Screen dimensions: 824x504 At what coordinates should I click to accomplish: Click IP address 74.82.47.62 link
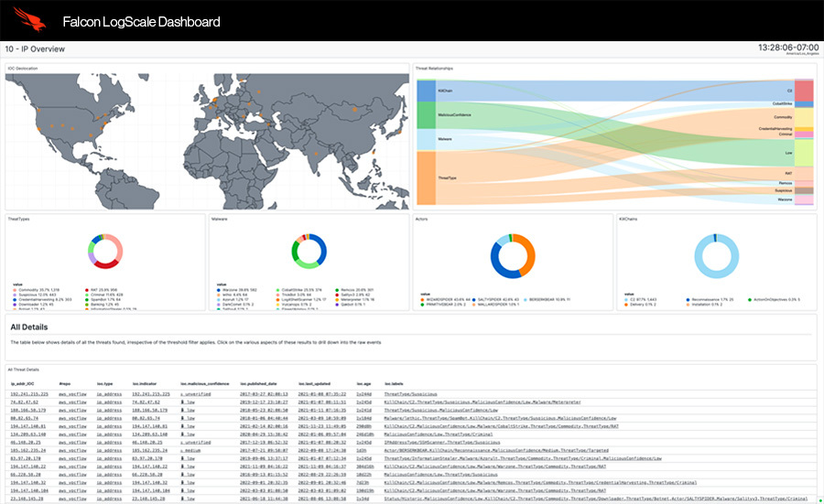[24, 402]
